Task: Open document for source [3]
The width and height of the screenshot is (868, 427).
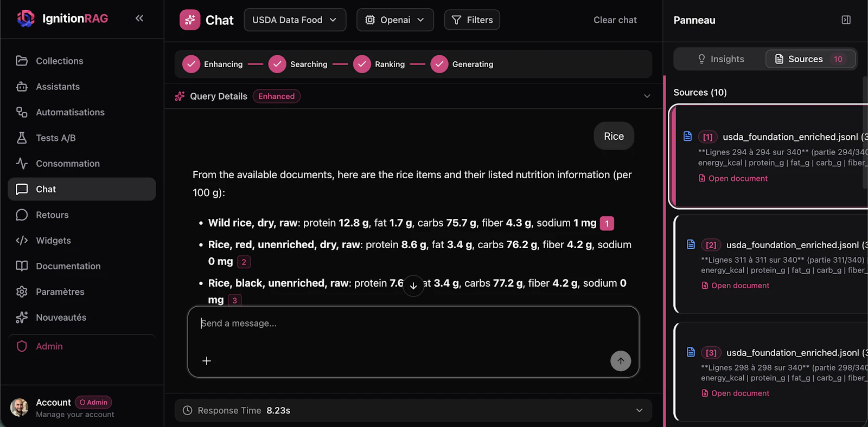Action: pyautogui.click(x=735, y=393)
